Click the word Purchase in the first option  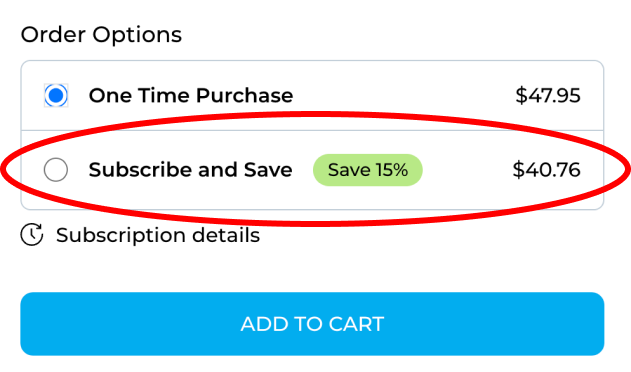point(244,96)
